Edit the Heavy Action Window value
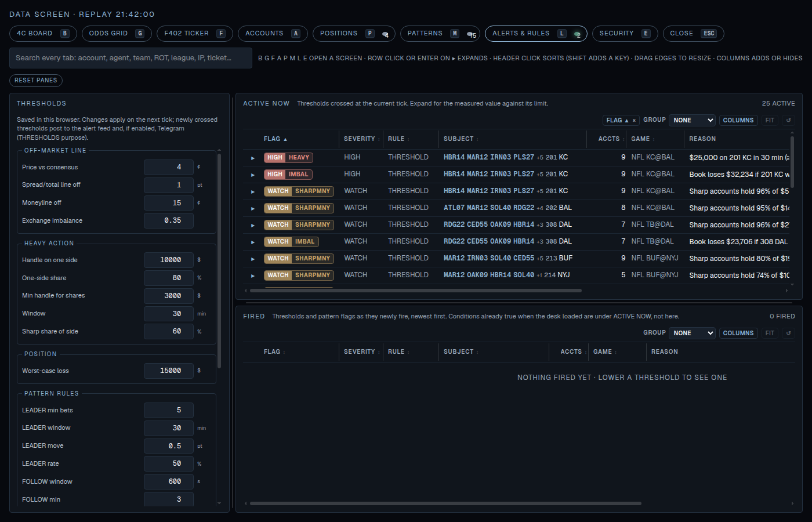This screenshot has width=812, height=522. coord(168,314)
